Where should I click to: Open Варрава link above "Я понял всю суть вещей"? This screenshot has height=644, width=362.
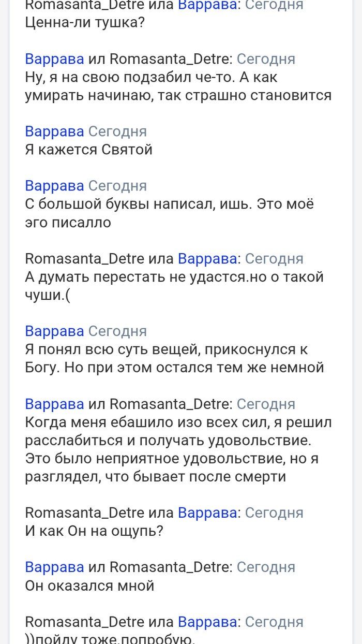(54, 331)
